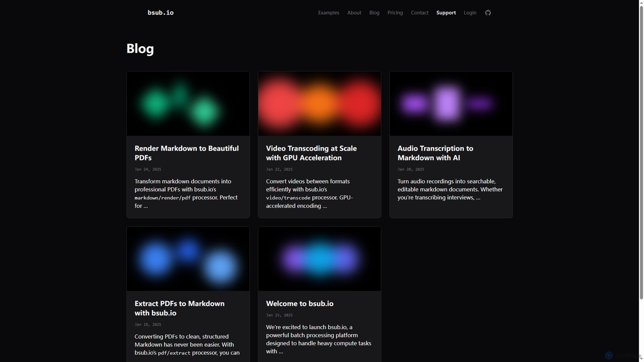644x362 pixels.
Task: Click the 'Jan 18, 2025' date
Action: [148, 325]
